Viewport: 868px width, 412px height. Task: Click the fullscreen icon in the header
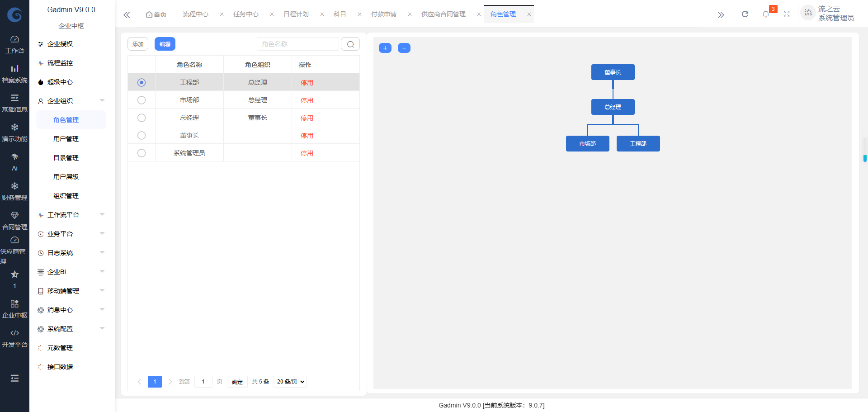787,14
